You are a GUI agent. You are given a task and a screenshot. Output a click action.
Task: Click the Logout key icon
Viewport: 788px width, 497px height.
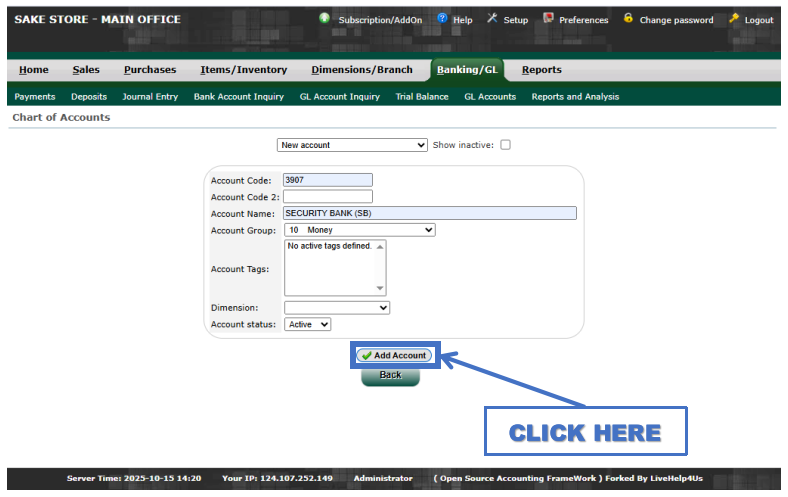(734, 19)
